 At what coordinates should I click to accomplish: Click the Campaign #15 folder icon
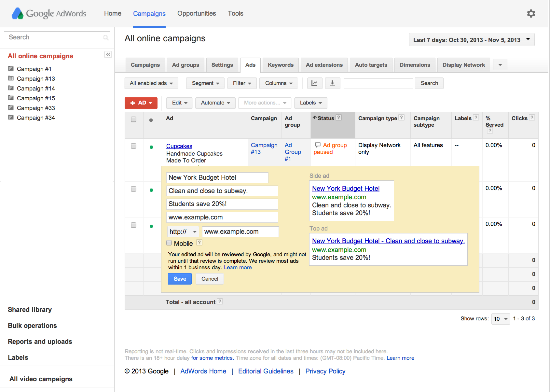(x=11, y=98)
